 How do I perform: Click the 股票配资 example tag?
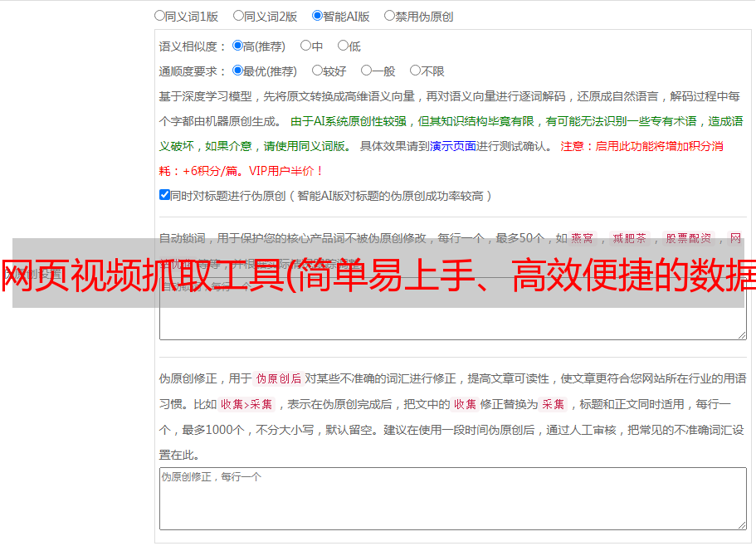coord(689,238)
